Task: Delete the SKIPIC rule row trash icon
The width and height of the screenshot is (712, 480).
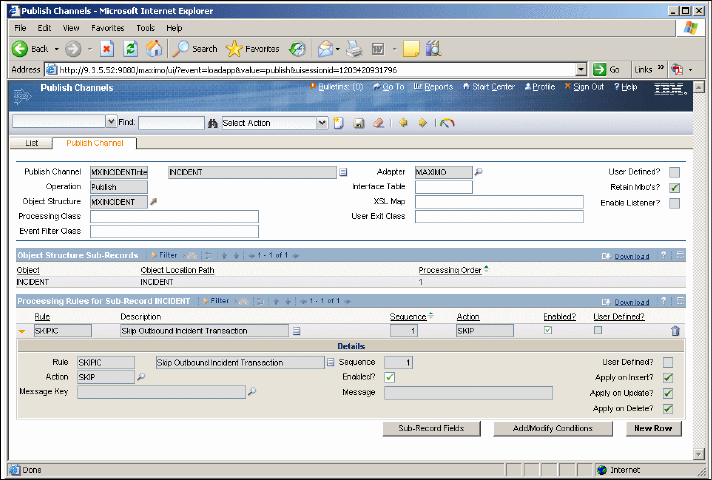Action: coord(675,331)
